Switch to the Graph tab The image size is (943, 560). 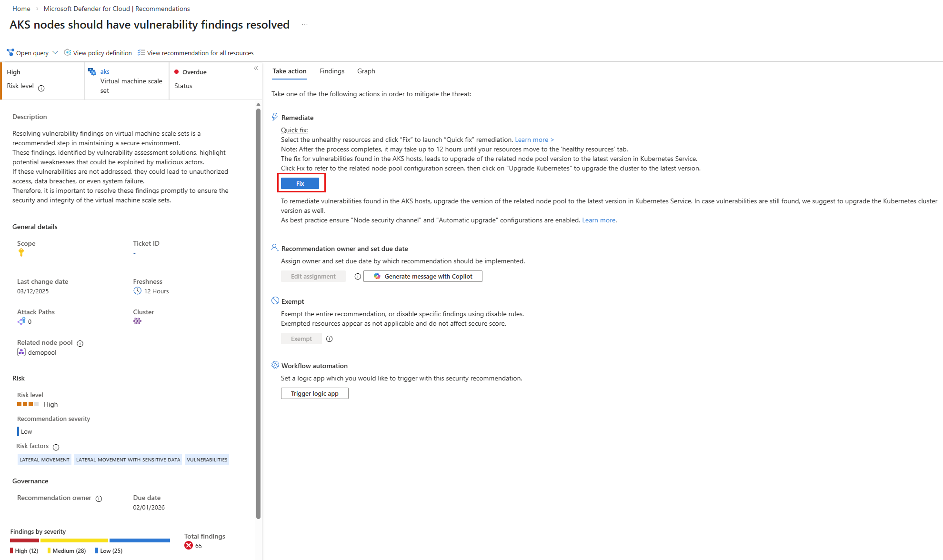[366, 71]
